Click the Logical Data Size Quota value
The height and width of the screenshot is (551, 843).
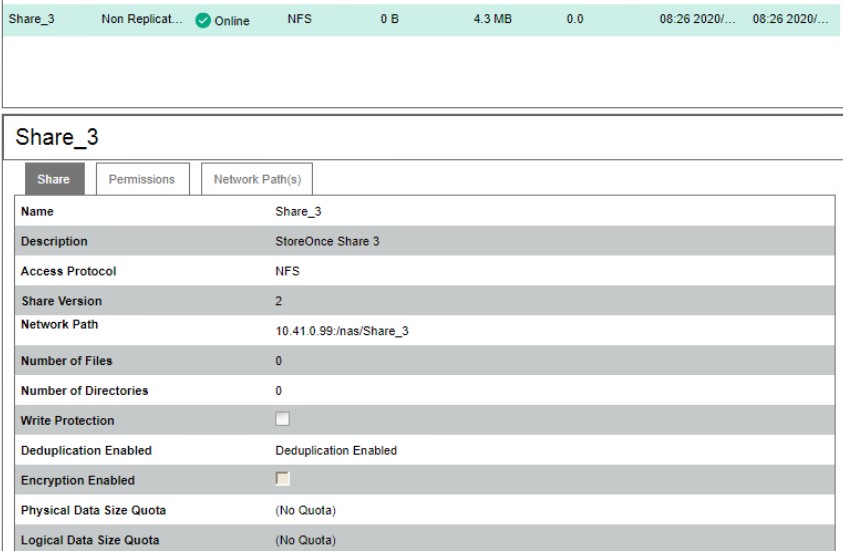click(304, 542)
